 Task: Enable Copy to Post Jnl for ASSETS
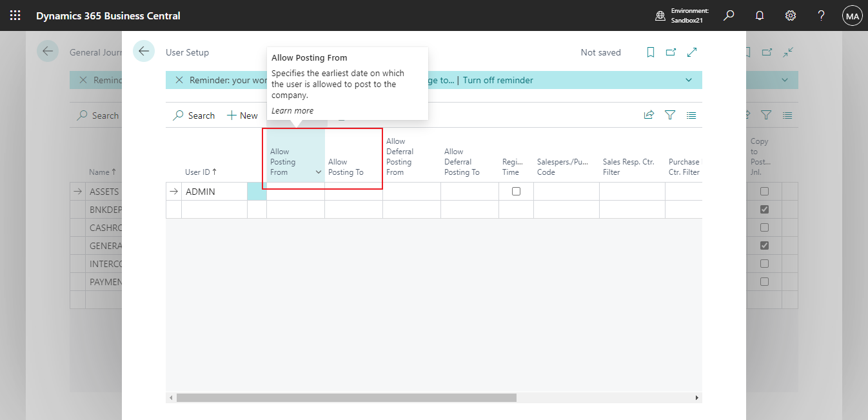point(764,191)
